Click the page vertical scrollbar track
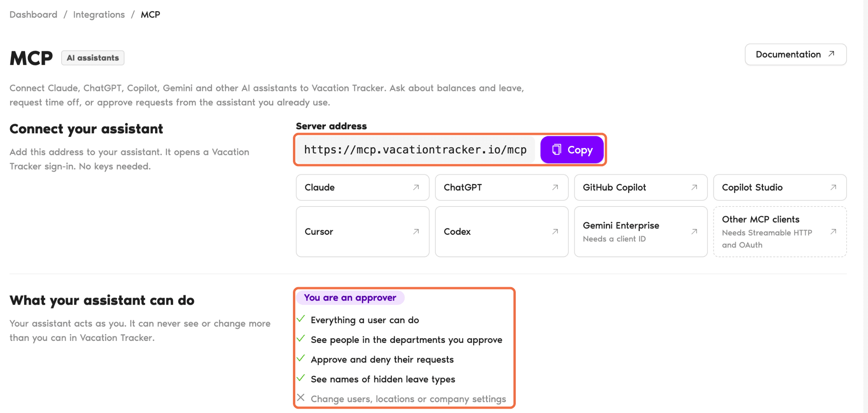The height and width of the screenshot is (413, 868). 866,206
